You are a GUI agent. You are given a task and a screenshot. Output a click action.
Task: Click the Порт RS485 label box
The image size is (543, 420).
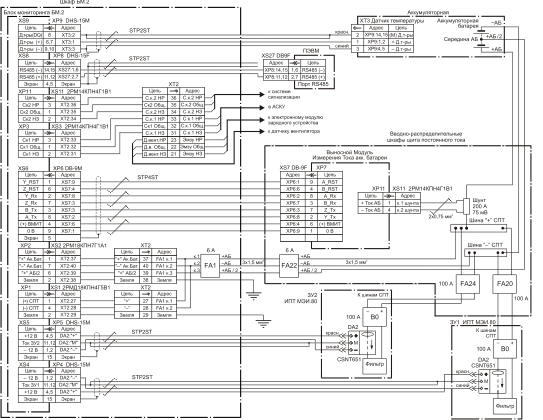pyautogui.click(x=313, y=84)
